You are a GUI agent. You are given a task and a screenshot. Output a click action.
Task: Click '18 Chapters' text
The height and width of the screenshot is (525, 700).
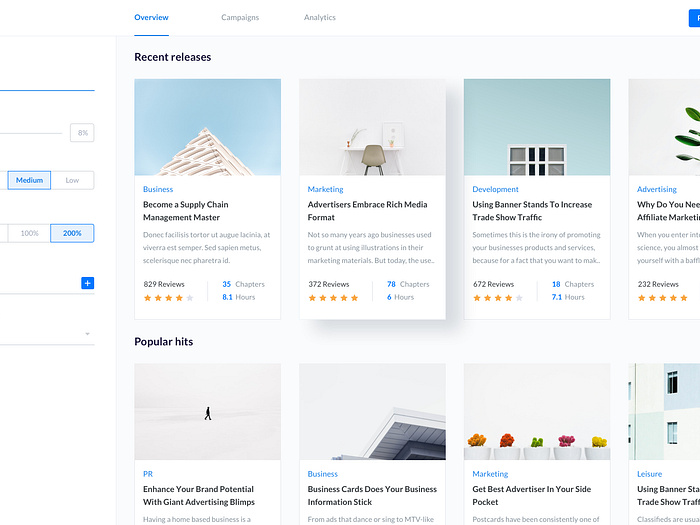(x=573, y=284)
